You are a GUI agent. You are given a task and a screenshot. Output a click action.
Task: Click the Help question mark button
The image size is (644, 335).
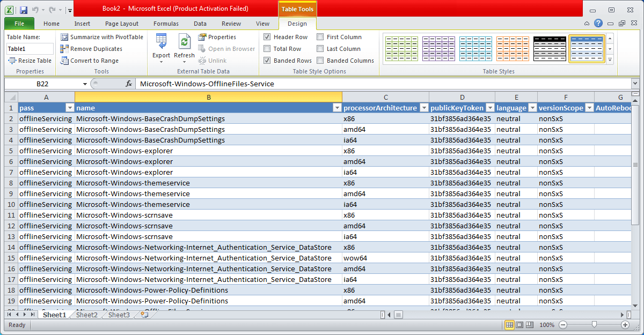pos(598,23)
